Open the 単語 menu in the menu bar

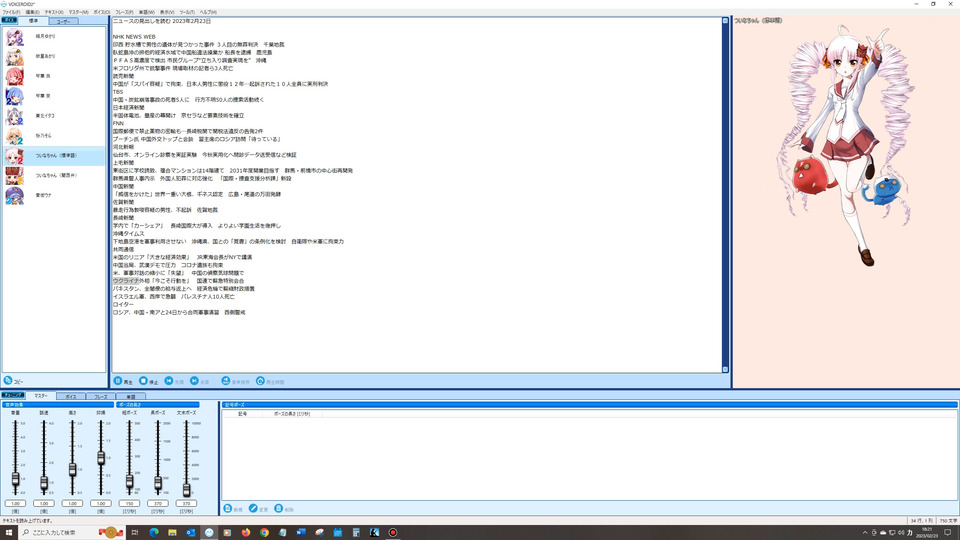[146, 12]
